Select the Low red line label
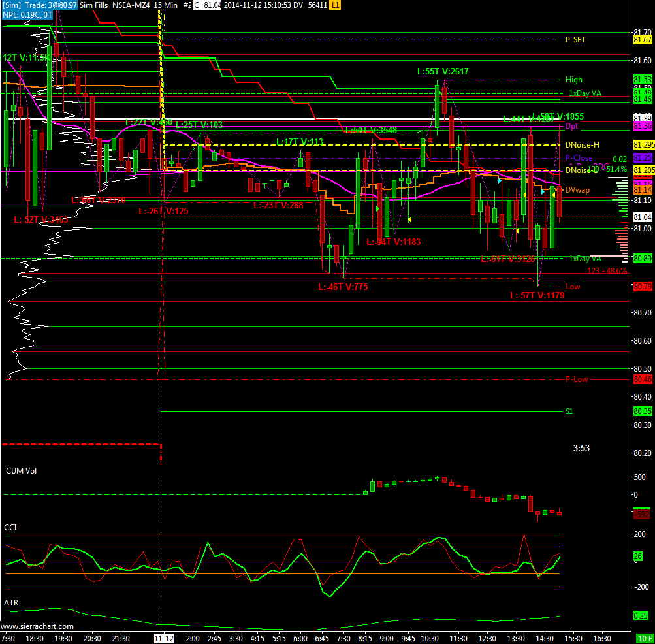Viewport: 655px width, 644px height. click(x=573, y=287)
